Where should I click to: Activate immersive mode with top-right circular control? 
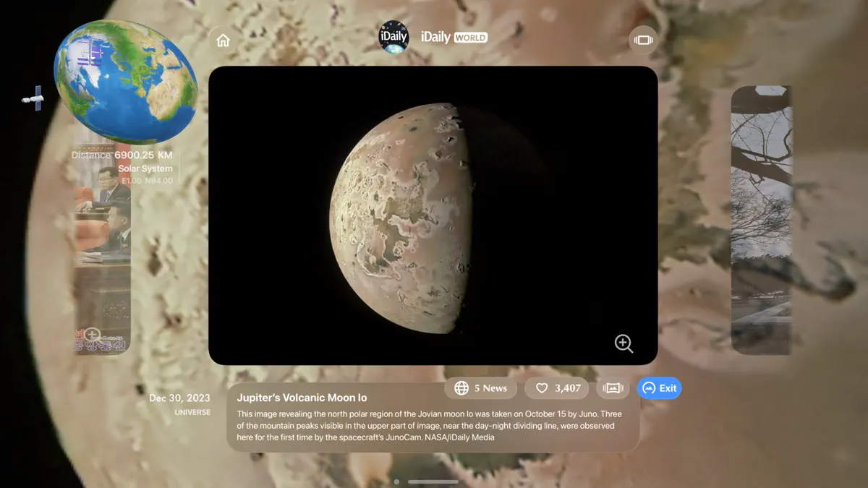point(642,40)
